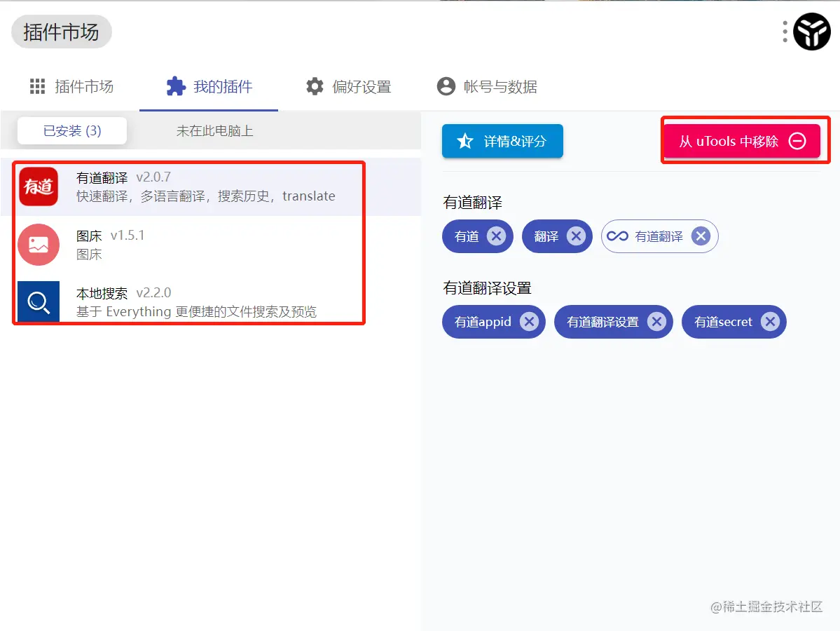This screenshot has width=840, height=631.
Task: Click the minus-circle icon on remove button
Action: (797, 141)
